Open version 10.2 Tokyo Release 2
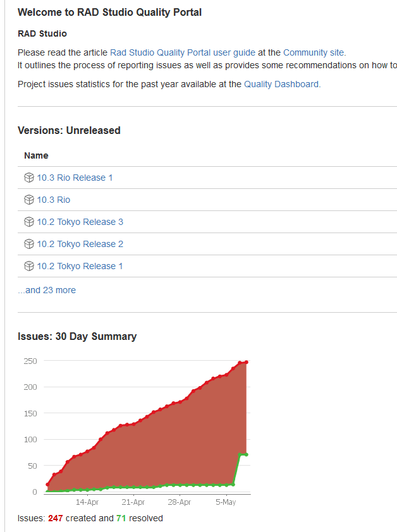The width and height of the screenshot is (397, 532). [x=80, y=244]
